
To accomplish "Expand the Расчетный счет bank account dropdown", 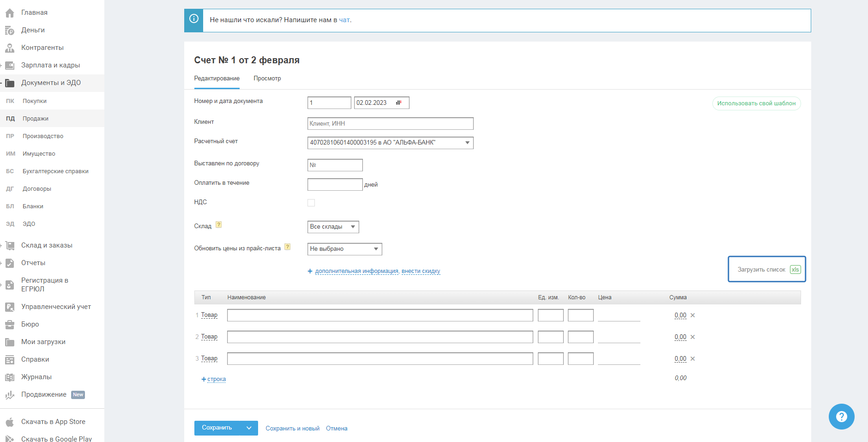I will pos(467,143).
